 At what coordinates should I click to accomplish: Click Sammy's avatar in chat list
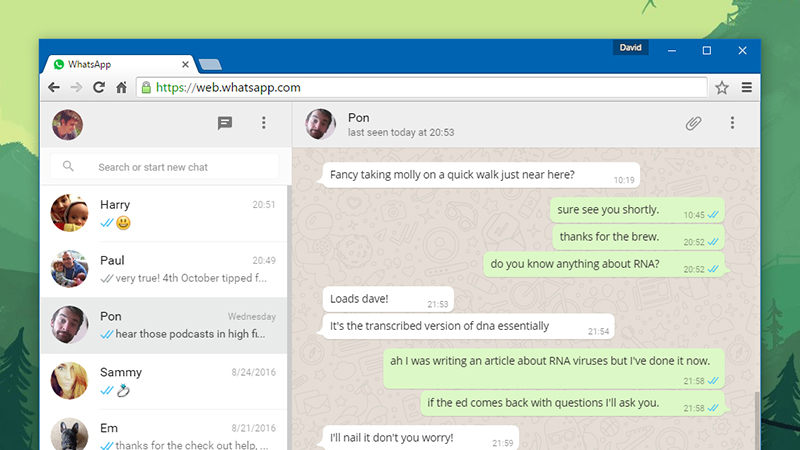[69, 381]
